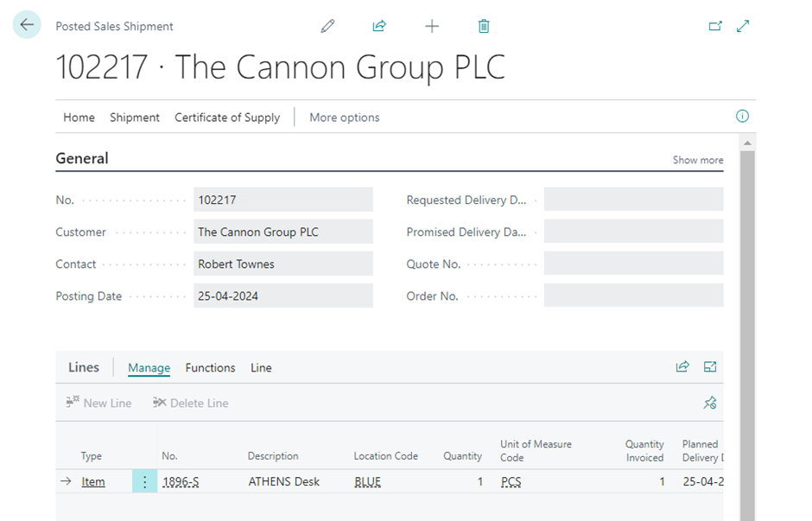812x521 pixels.
Task: Click the trash delete icon
Action: (x=484, y=26)
